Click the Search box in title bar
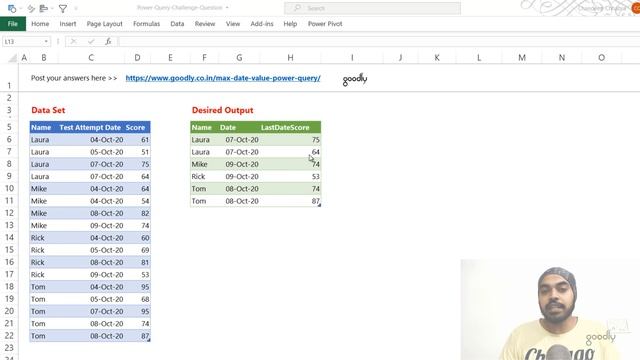640x360 pixels. [x=372, y=8]
